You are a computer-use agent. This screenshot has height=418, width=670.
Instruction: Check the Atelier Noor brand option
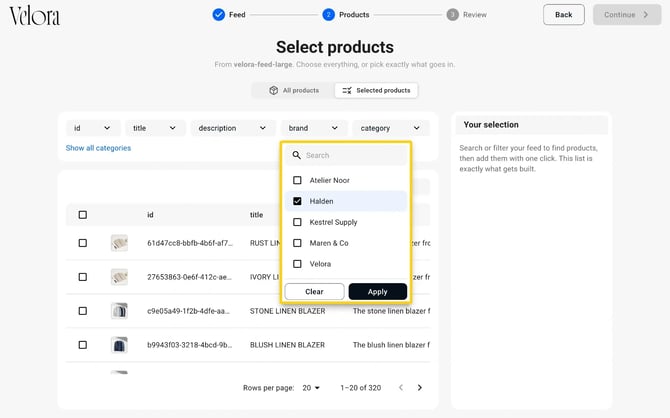tap(297, 180)
